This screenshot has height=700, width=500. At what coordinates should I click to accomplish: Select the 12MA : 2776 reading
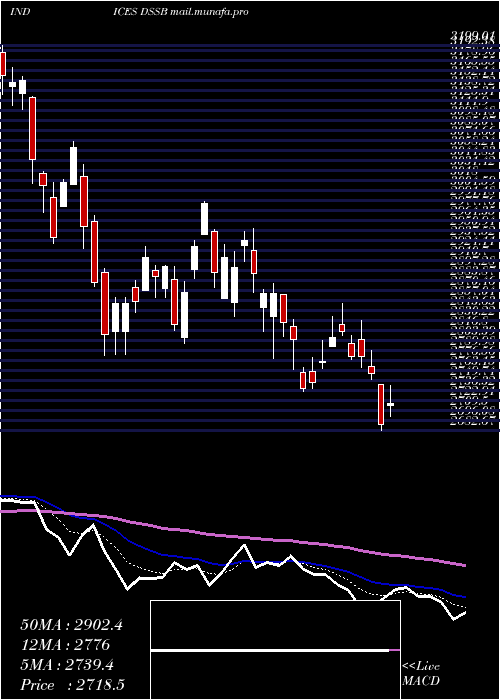tap(65, 645)
